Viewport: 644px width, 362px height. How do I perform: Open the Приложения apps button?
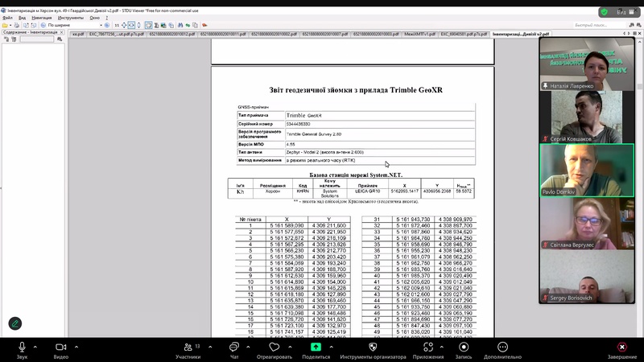point(428,350)
